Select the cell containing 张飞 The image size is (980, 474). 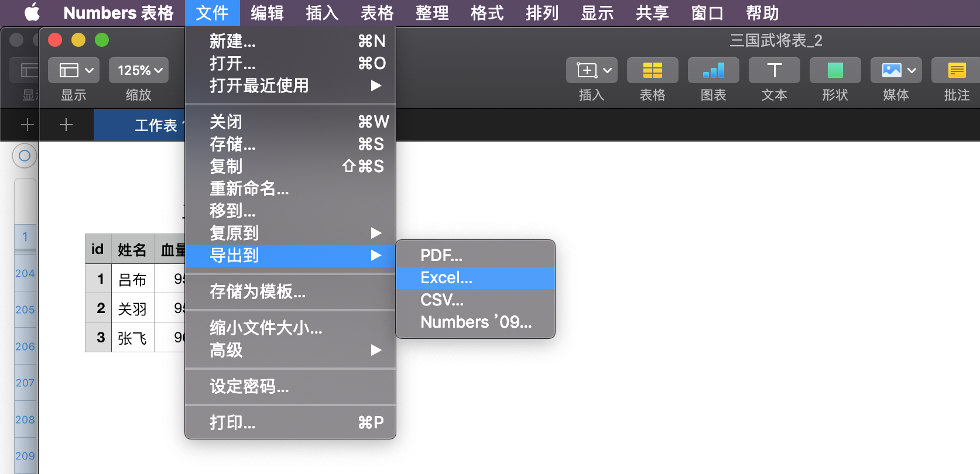(132, 338)
